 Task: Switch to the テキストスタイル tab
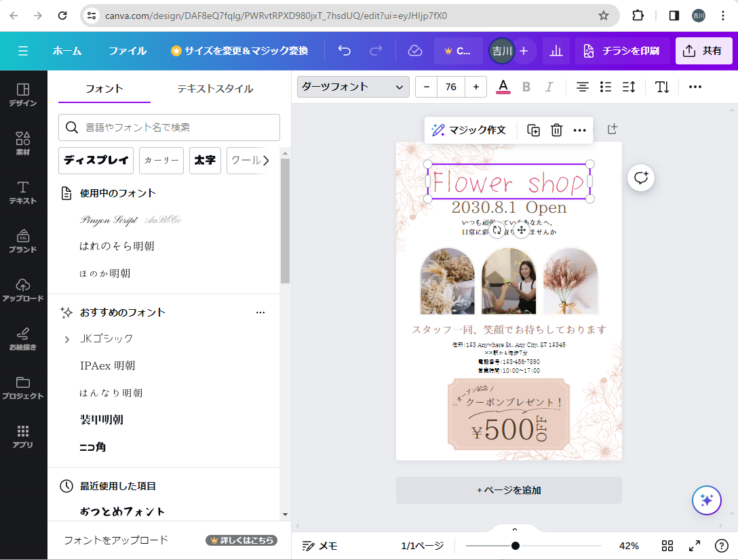215,89
